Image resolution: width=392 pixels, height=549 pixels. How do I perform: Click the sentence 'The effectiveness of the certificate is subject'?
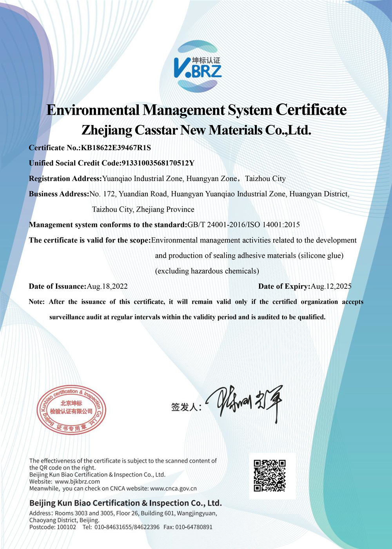tap(123, 461)
